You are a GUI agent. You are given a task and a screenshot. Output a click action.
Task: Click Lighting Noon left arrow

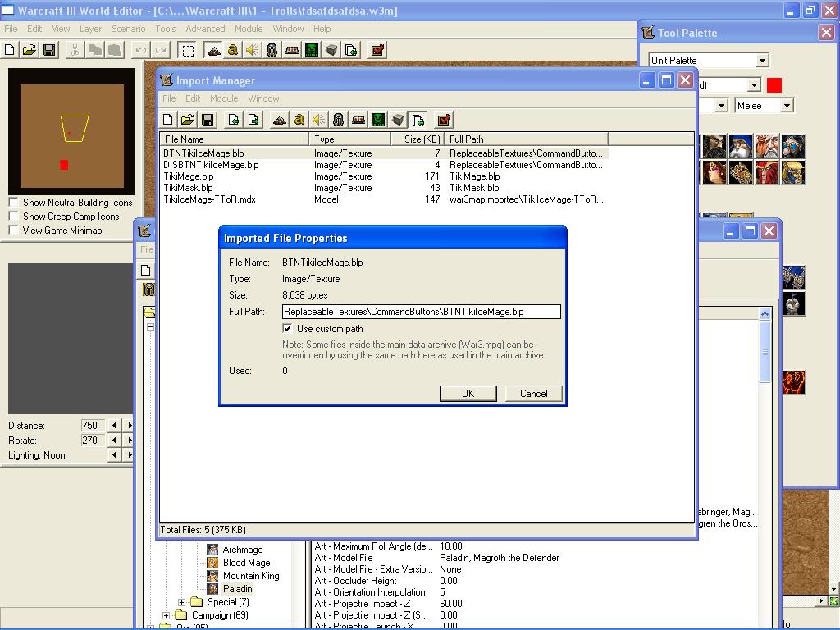point(114,454)
